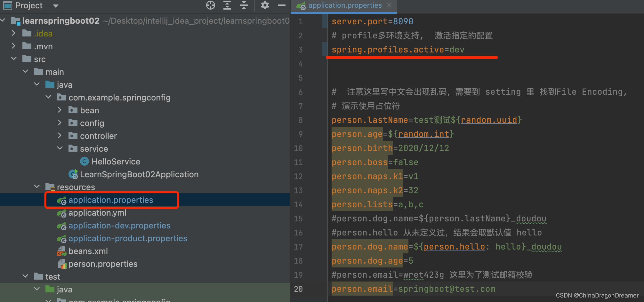Click the bean package folder icon
Screen dimensions: 644x302
(x=73, y=110)
